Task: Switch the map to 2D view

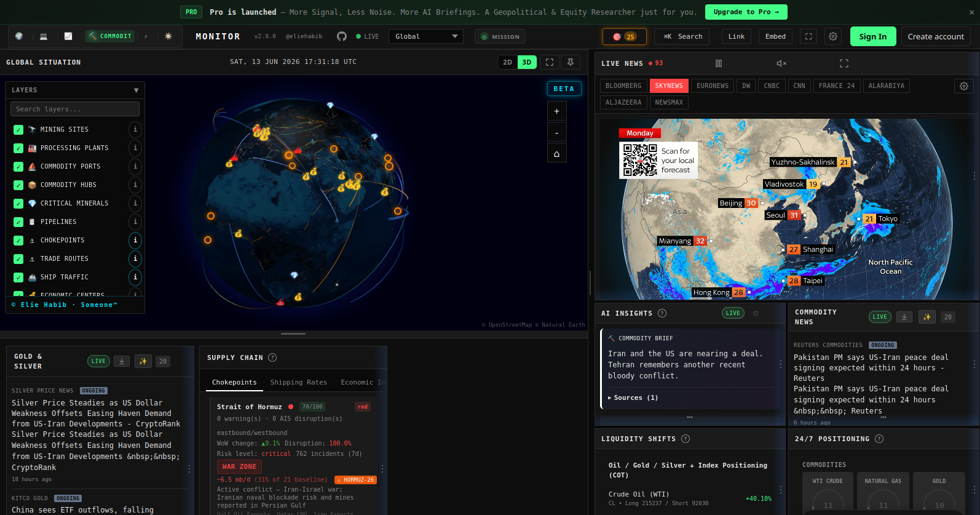Action: click(507, 62)
